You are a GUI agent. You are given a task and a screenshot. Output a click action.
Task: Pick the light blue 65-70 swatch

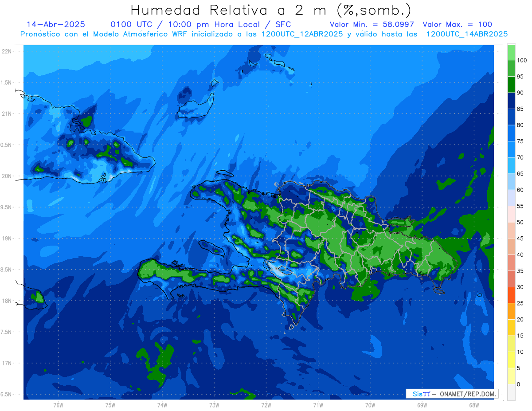511,165
